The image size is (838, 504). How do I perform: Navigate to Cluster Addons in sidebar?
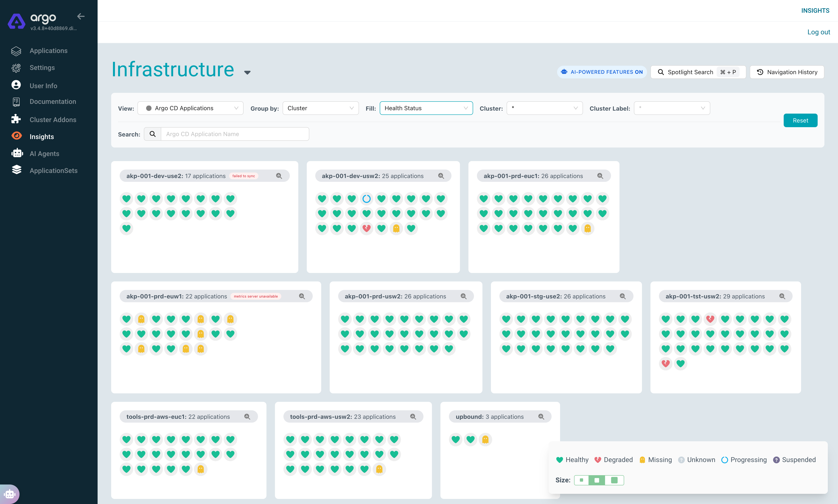53,120
